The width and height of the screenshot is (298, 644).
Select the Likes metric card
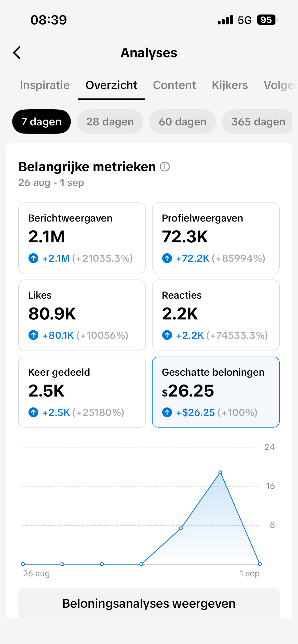82,315
